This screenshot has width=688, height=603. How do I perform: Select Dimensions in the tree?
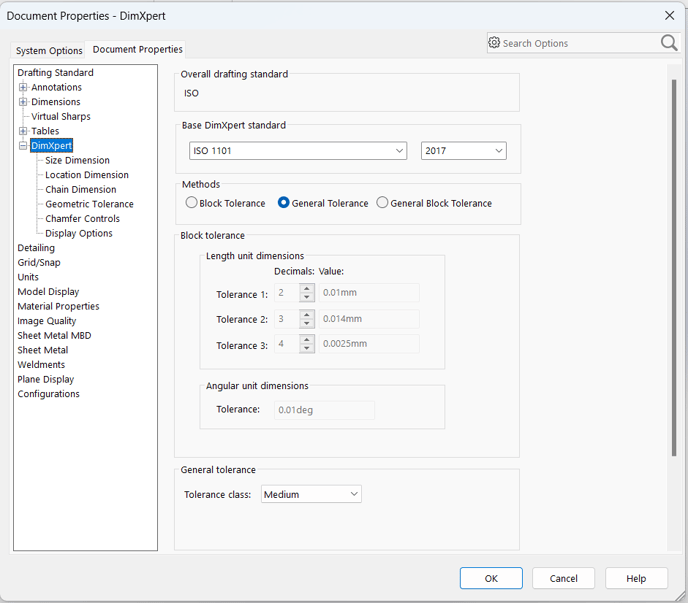[56, 102]
